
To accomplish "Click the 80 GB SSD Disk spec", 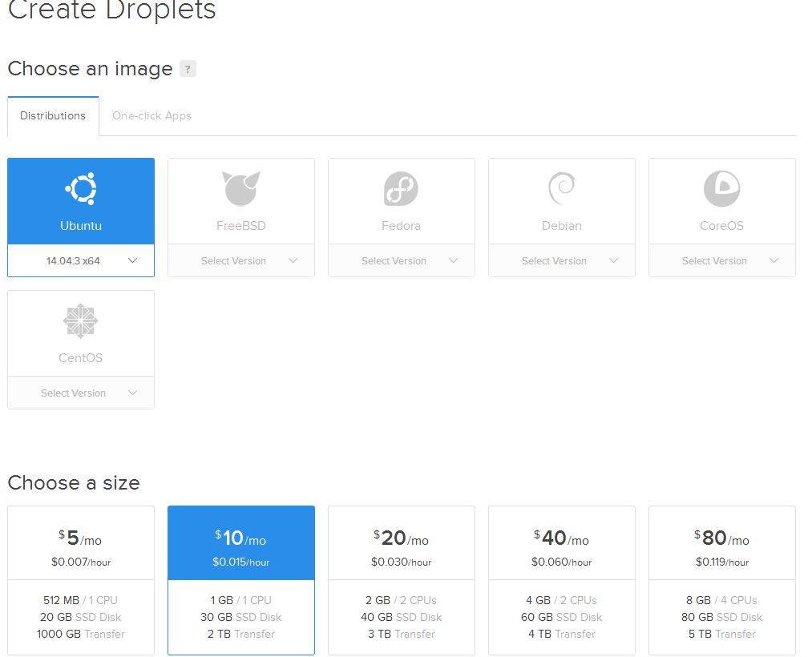I will point(722,617).
